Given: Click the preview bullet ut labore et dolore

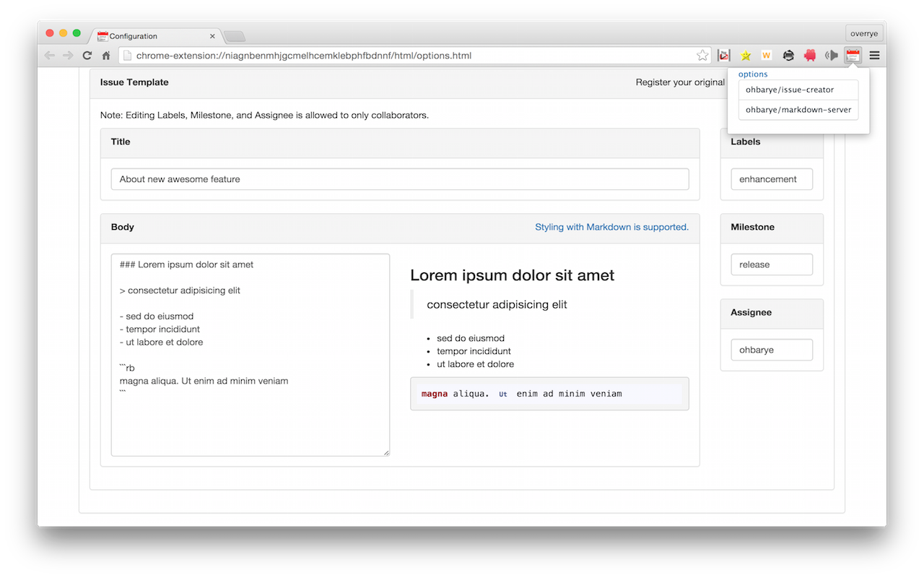Looking at the screenshot, I should 475,364.
